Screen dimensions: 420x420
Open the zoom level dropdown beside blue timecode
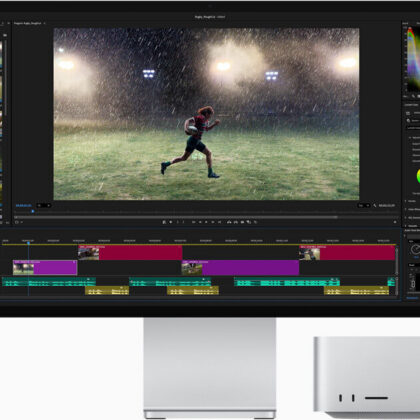[44, 206]
